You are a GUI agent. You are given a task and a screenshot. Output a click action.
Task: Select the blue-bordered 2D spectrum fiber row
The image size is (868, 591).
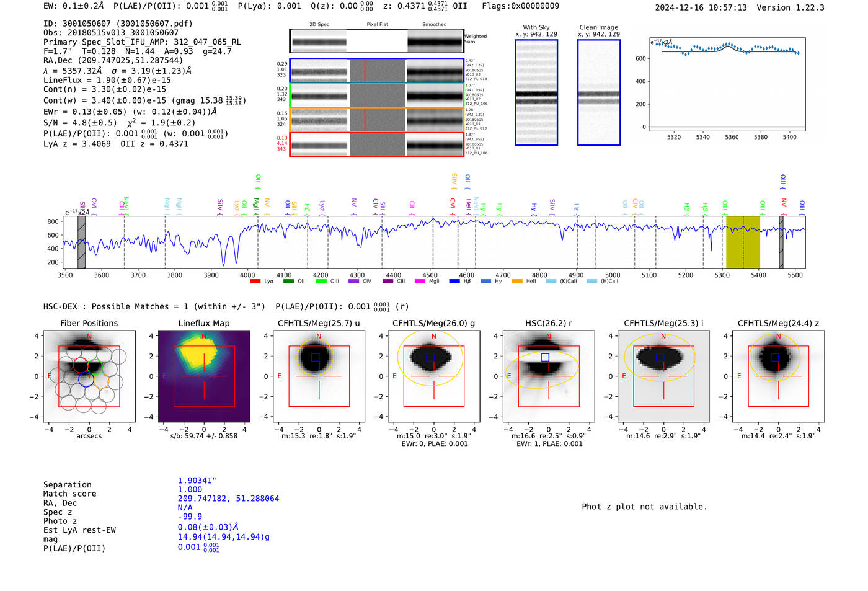pyautogui.click(x=376, y=71)
